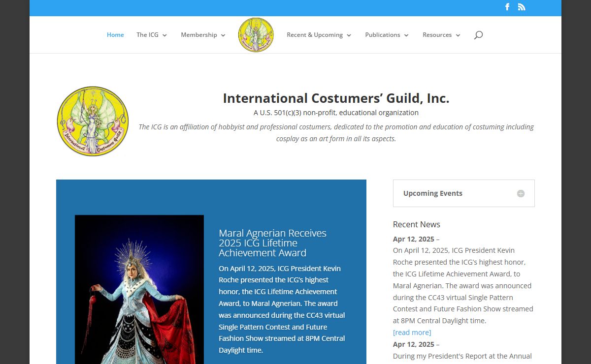Expand the Publications dropdown chevron
The width and height of the screenshot is (591, 364).
[x=406, y=35]
